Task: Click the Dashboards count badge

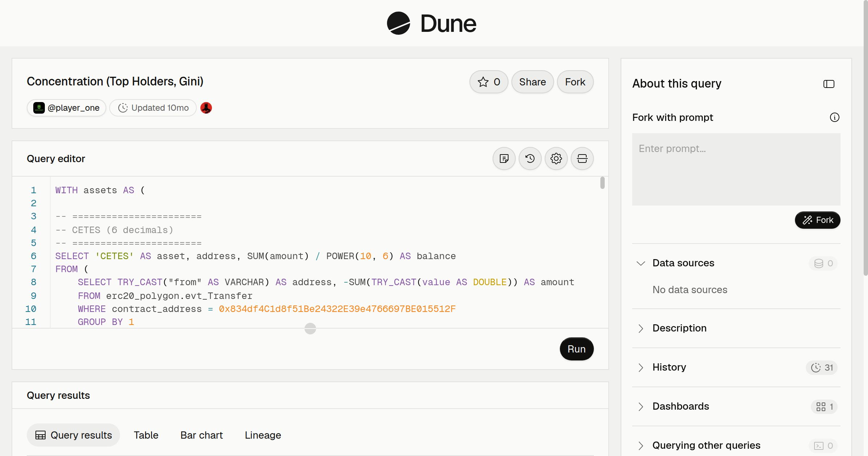Action: 824,407
